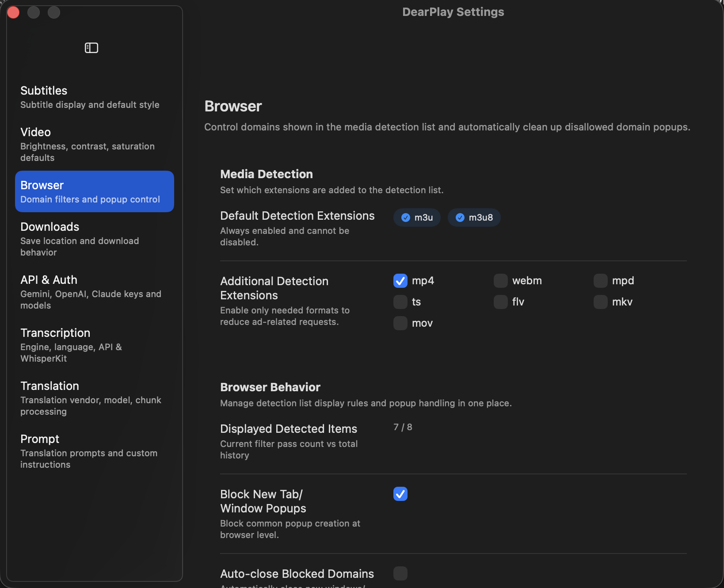Screen dimensions: 724x588
Task: Click the m3u default extension chip
Action: tap(417, 218)
